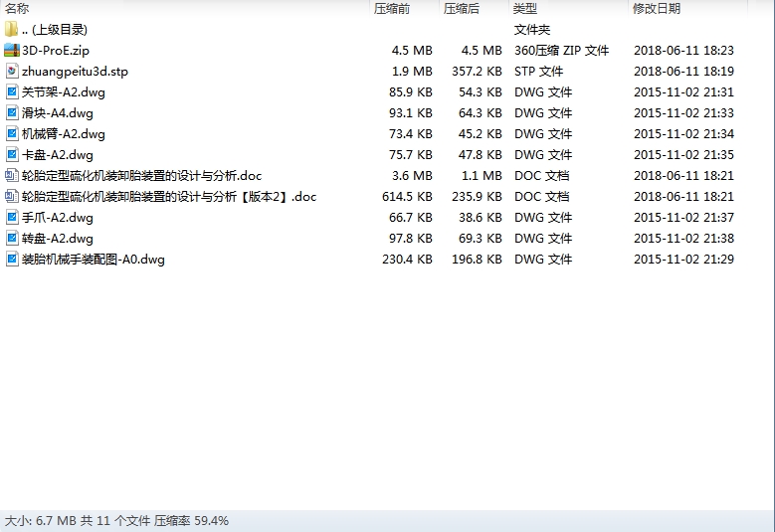Sort by the 压缩后 column header

[462, 8]
